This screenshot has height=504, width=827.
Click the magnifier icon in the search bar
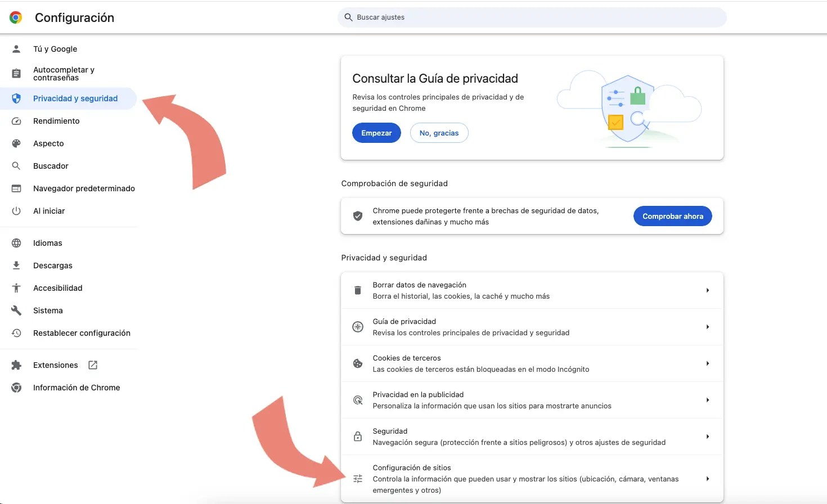coord(348,17)
